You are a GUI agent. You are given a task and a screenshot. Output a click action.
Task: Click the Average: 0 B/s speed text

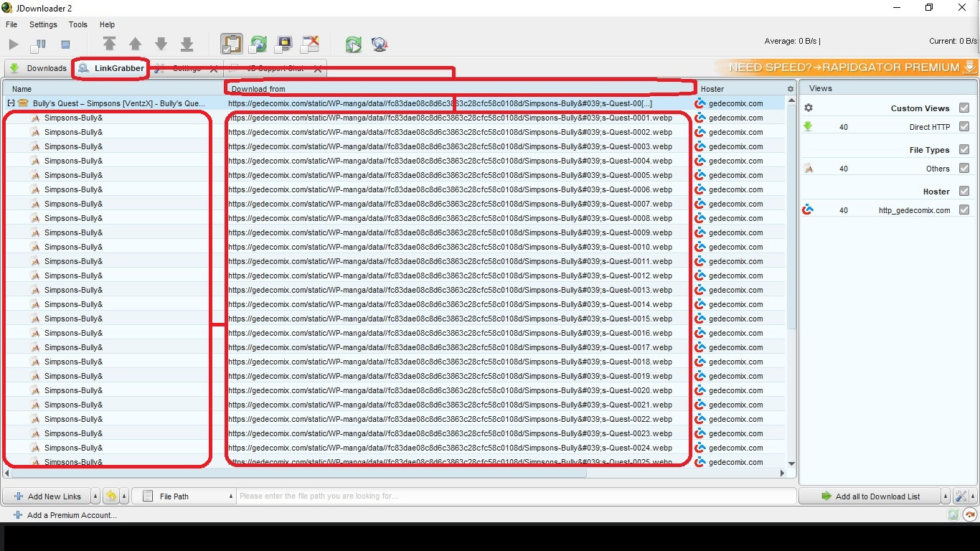(792, 41)
